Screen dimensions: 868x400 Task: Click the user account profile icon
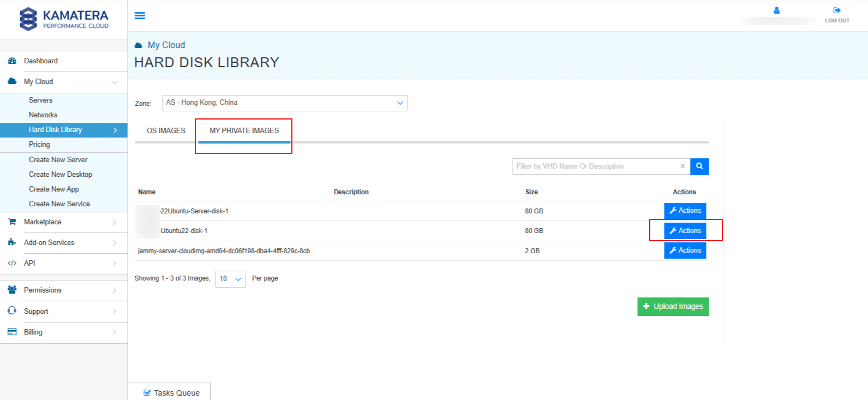[776, 10]
